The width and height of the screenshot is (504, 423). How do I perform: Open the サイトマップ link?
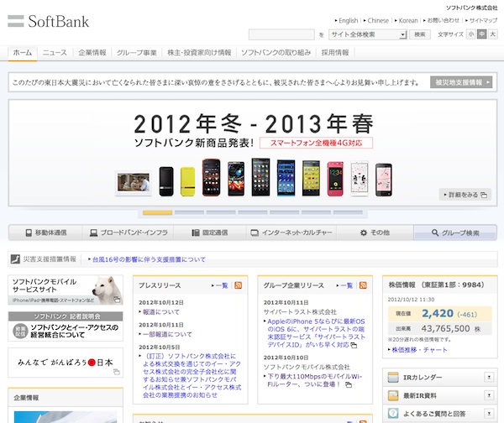pos(484,20)
